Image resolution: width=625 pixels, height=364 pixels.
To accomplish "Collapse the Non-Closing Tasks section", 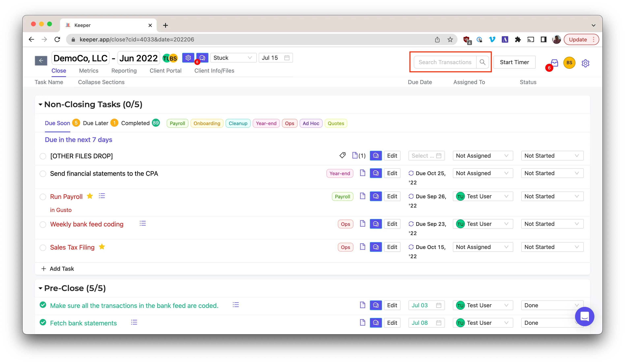I will (40, 104).
